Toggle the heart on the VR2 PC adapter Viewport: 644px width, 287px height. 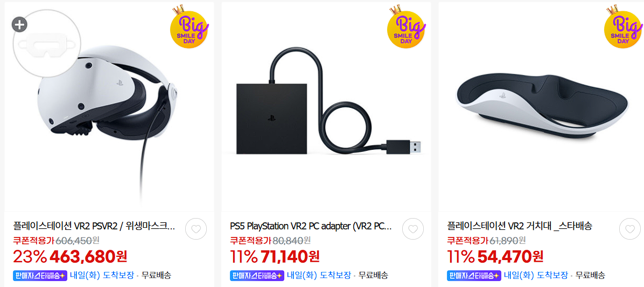(413, 229)
